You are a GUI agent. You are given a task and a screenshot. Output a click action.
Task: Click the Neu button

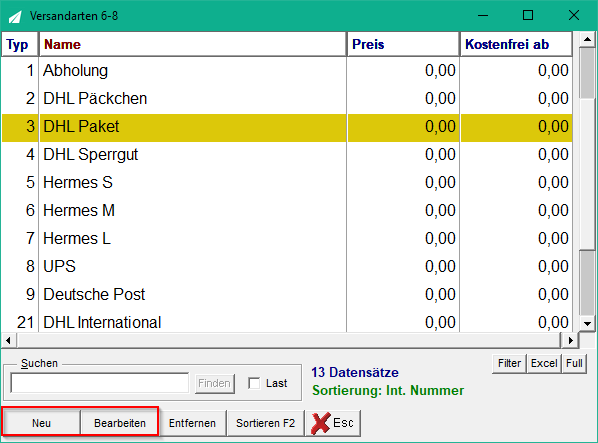point(42,423)
